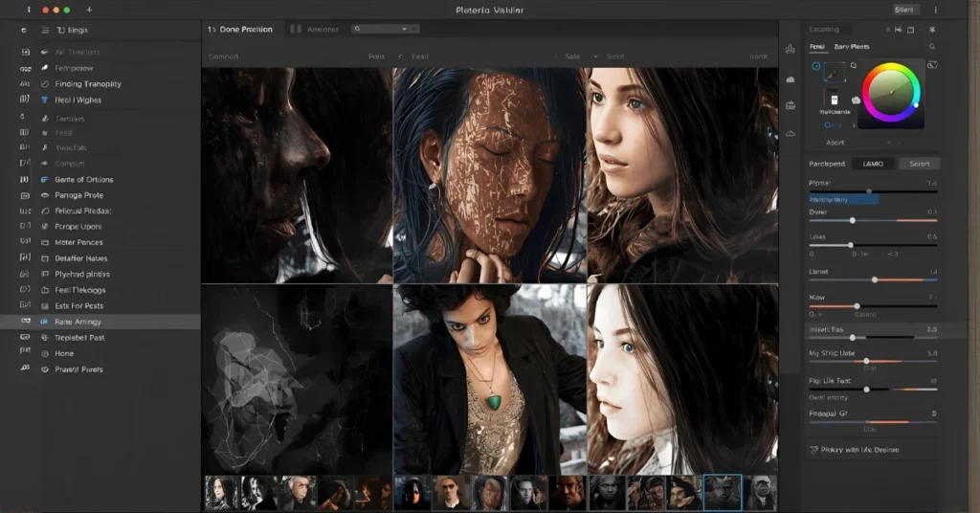
Task: Select the Rane Amingy sidebar item
Action: pos(100,322)
